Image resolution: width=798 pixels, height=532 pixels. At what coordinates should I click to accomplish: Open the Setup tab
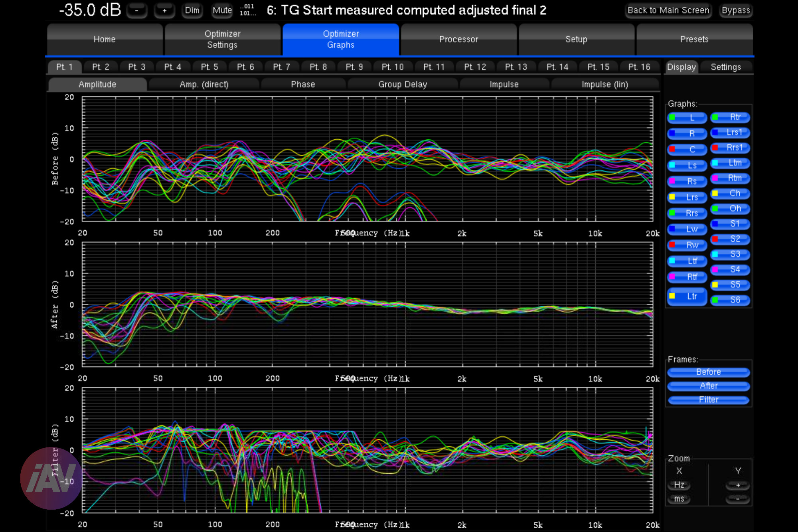pyautogui.click(x=576, y=39)
